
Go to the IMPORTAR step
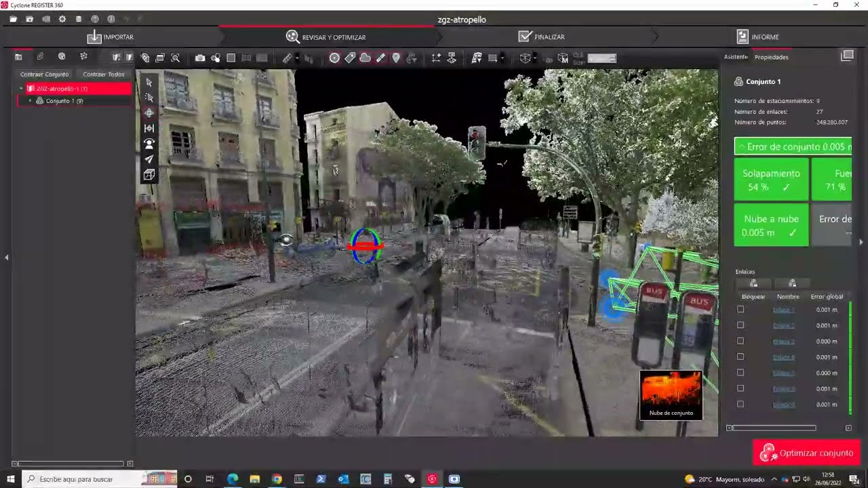111,37
